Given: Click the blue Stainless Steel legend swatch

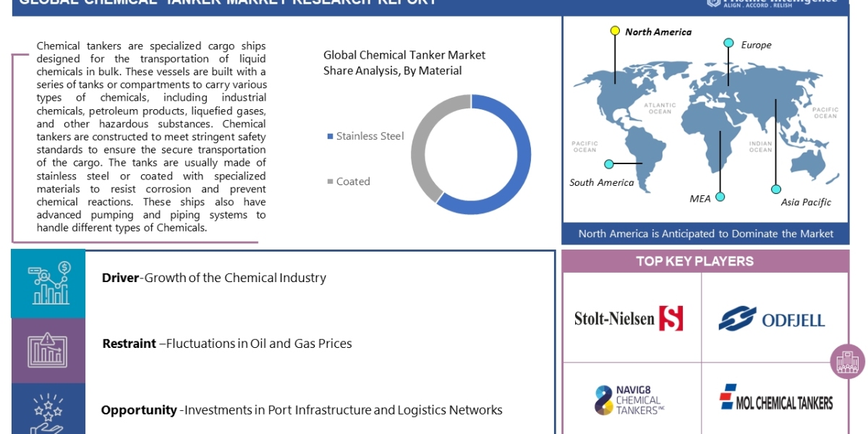Looking at the screenshot, I should click(331, 136).
